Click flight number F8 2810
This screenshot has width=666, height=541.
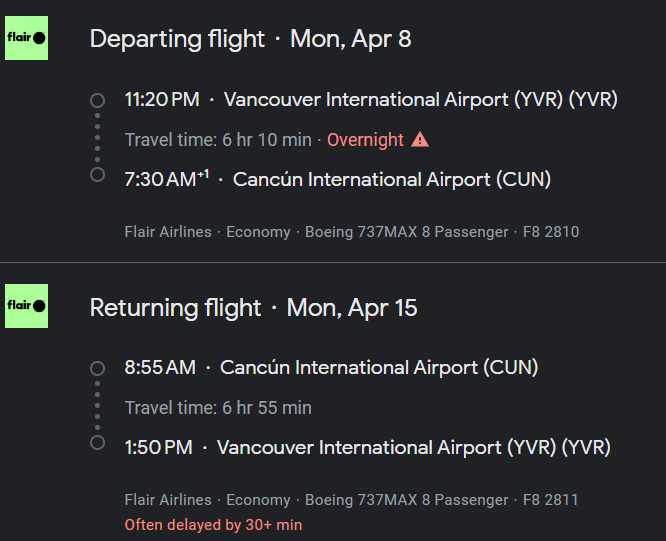pos(551,232)
